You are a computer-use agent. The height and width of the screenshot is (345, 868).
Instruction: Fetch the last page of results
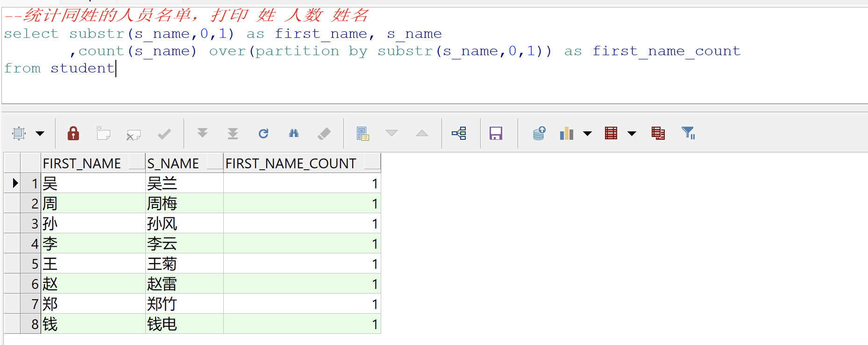click(x=233, y=134)
